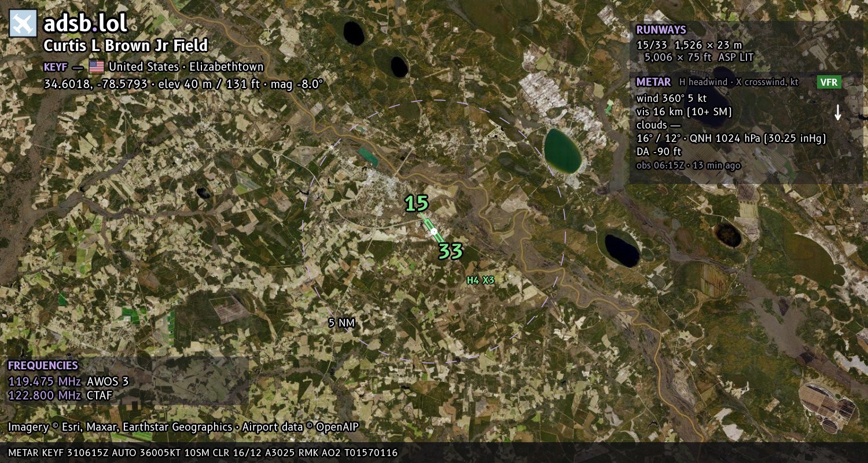Click the KEYF airport code

56,67
